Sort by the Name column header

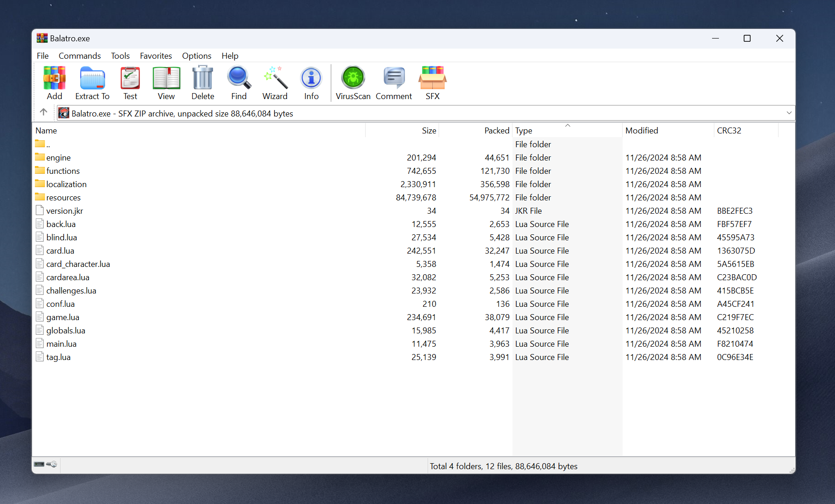pyautogui.click(x=199, y=130)
